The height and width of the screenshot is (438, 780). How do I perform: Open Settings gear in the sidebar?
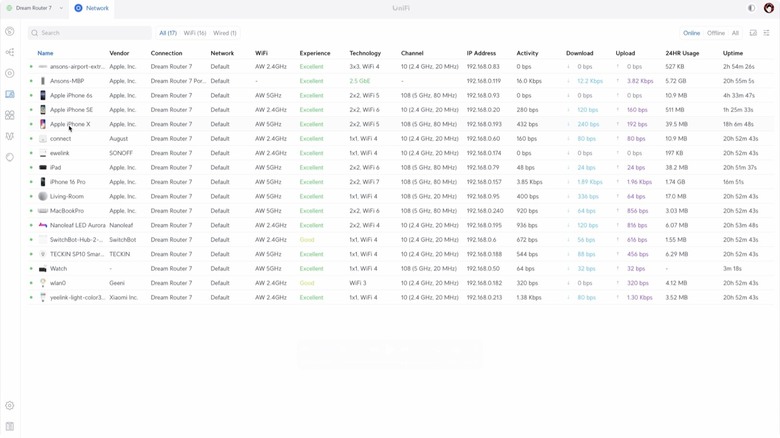(x=9, y=406)
